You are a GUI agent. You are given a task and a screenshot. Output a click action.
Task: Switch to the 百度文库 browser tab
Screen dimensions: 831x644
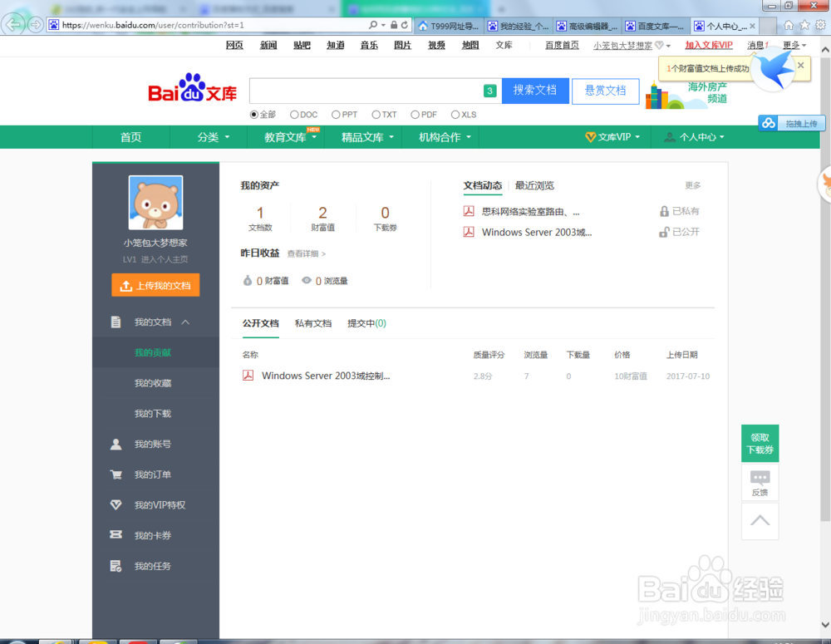[x=656, y=26]
